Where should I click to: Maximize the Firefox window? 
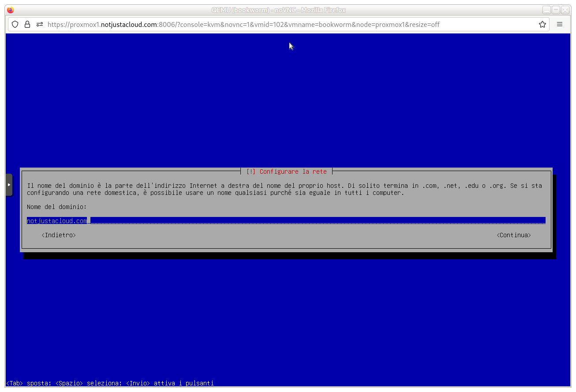(556, 10)
